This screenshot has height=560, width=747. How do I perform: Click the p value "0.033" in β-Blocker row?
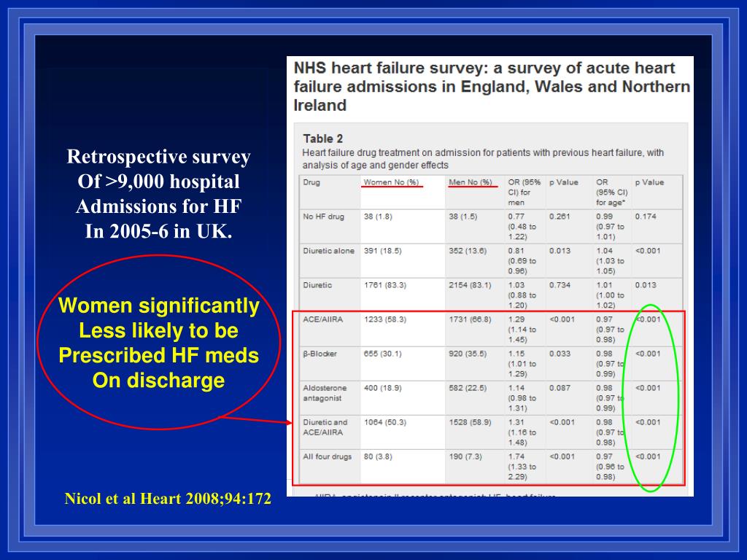[560, 354]
